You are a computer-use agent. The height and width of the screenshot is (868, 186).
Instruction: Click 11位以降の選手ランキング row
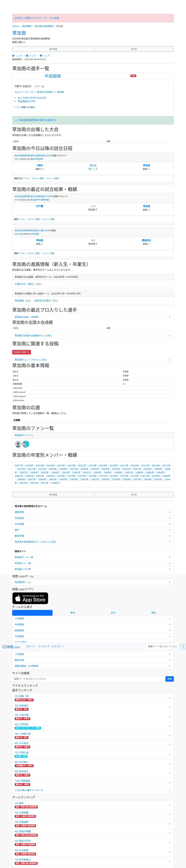[93, 790]
